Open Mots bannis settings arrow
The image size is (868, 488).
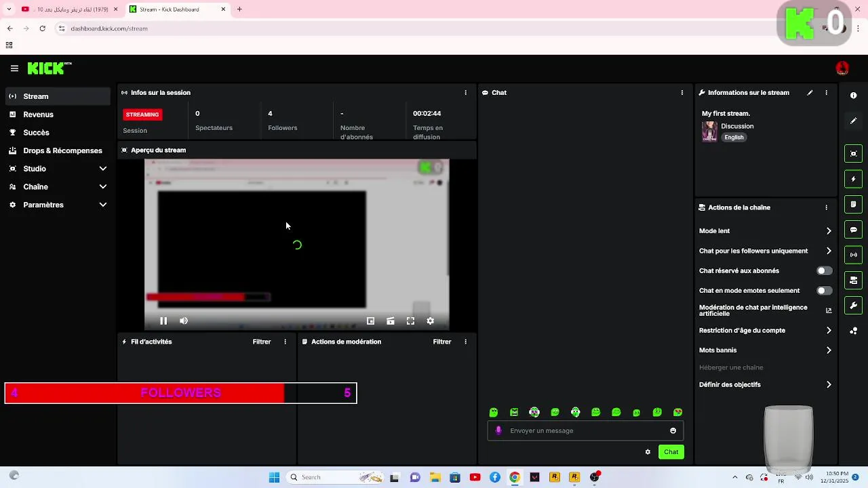(829, 350)
